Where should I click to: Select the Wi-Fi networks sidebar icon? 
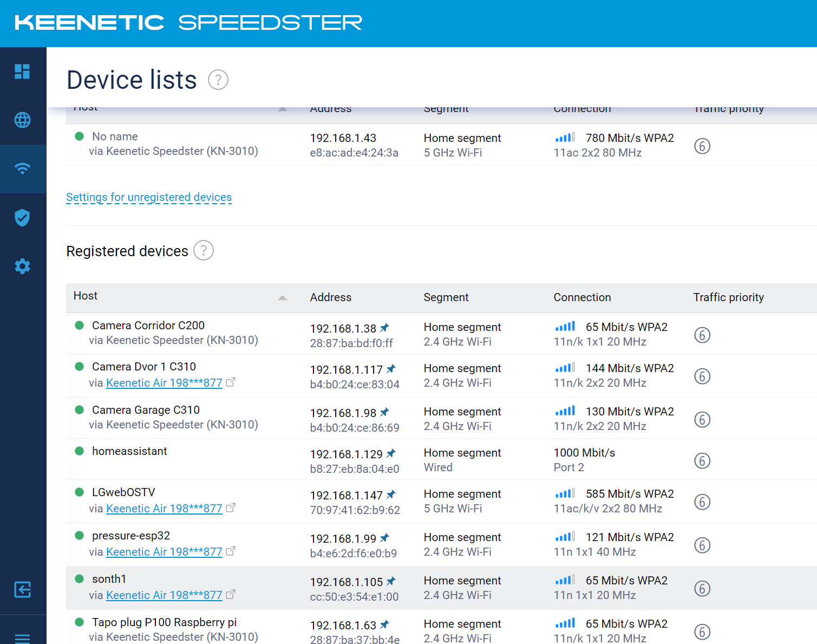point(22,168)
